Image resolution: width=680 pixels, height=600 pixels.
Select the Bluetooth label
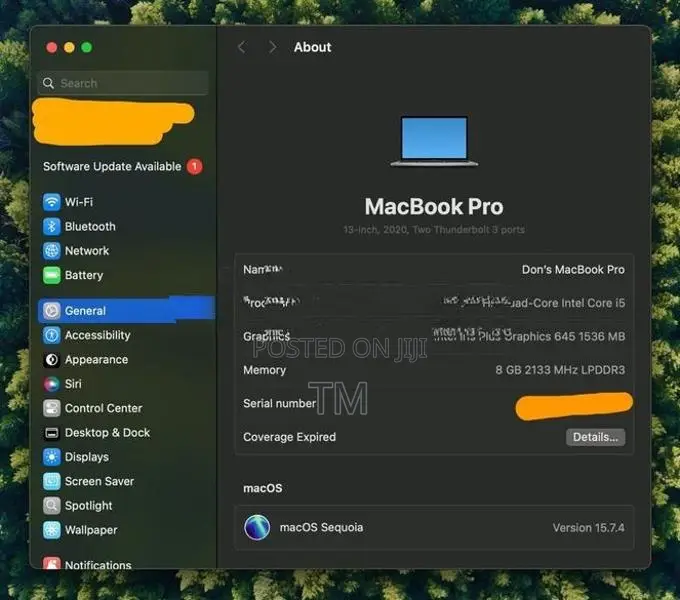[90, 226]
